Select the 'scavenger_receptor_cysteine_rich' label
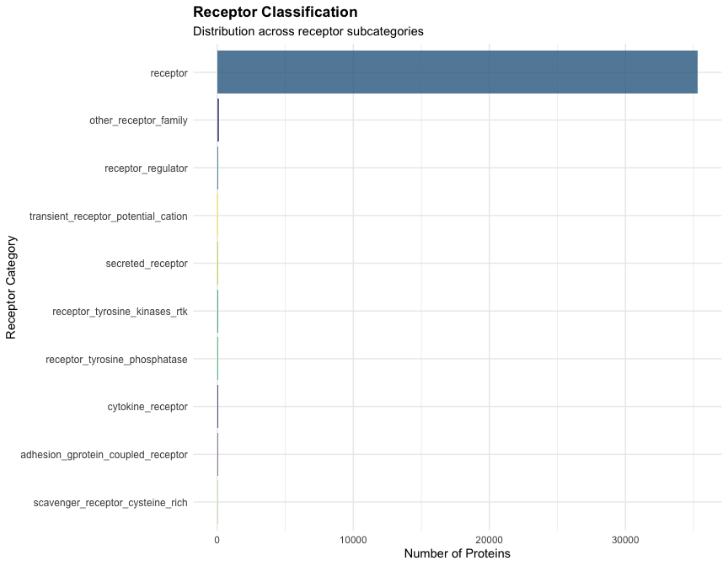728x566 pixels. [110, 503]
